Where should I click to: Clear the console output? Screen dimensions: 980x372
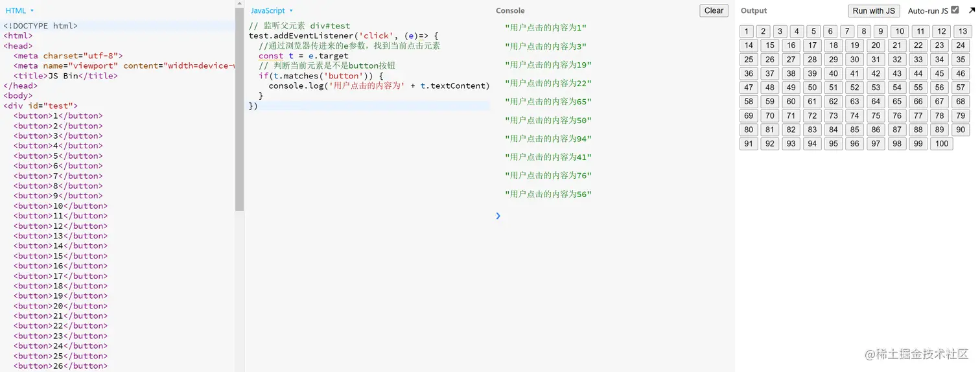tap(714, 10)
